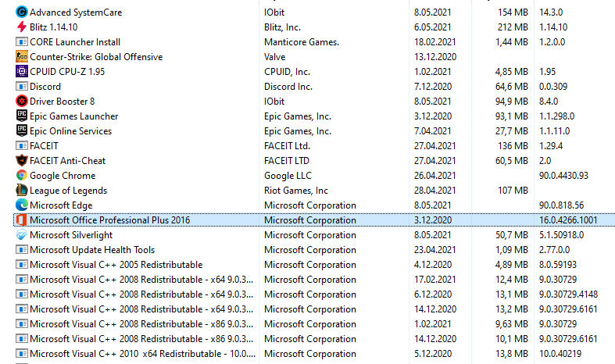Click icon of Visual C++ 2008 version 9.0.30729.4148
This screenshot has height=364, width=615.
coord(22,294)
